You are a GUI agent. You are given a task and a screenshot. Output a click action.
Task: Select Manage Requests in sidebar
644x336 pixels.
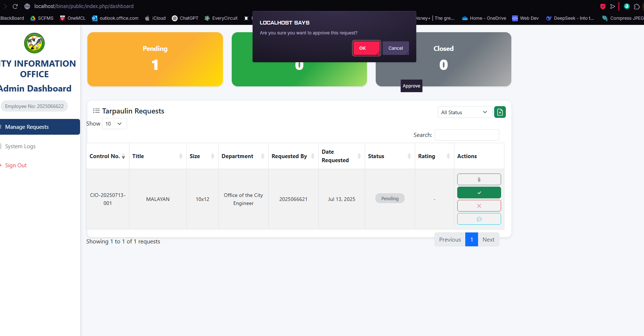click(39, 127)
